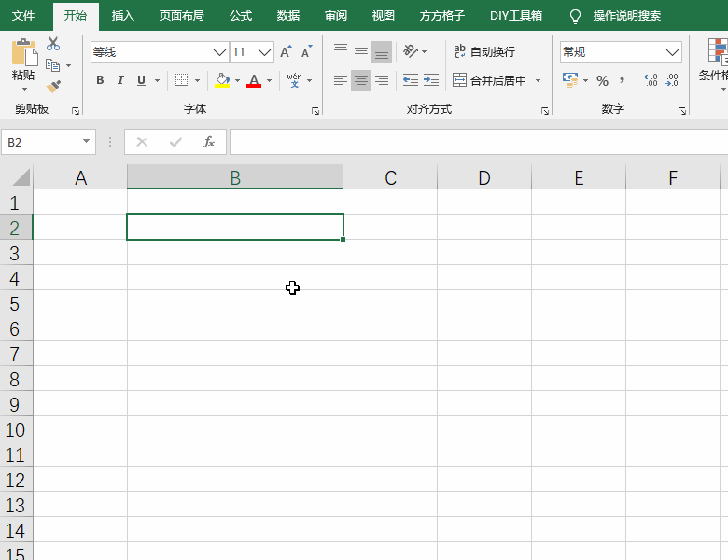Viewport: 728px width, 560px height.
Task: Switch to the 方方格子 tab
Action: pyautogui.click(x=442, y=16)
